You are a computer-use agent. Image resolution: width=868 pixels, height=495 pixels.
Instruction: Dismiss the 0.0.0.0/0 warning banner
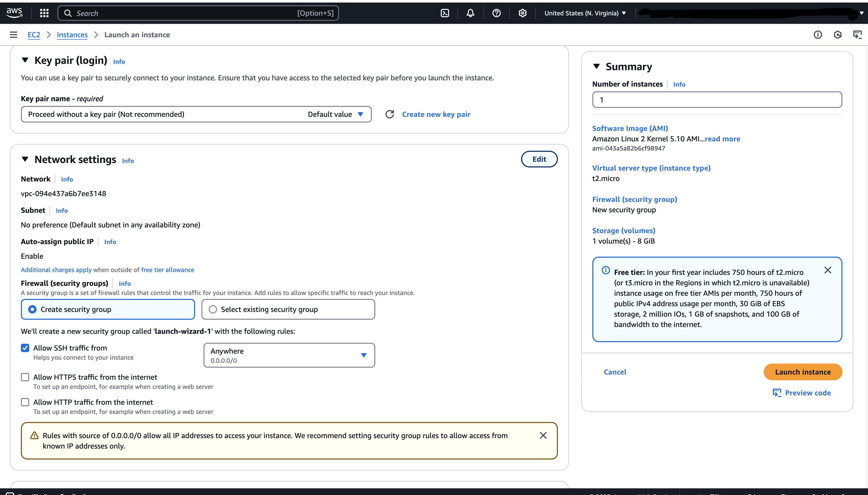[543, 436]
